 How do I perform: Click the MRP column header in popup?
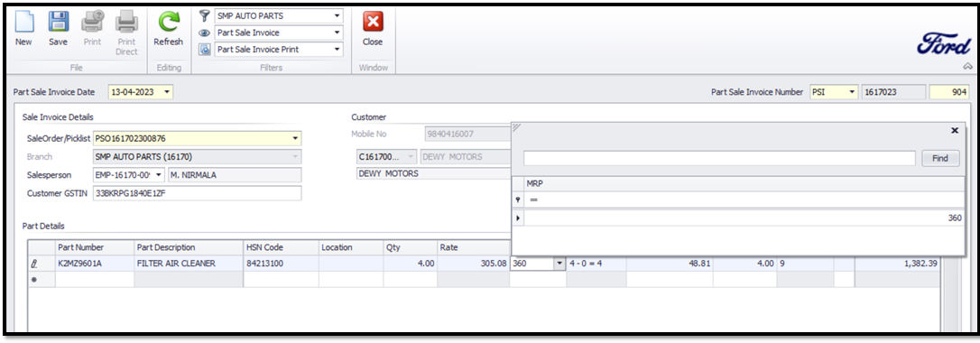point(744,182)
